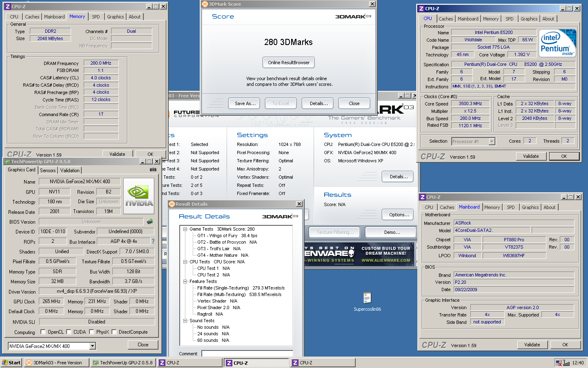Click Validate in Mainboard CPU-Z window

(532, 345)
